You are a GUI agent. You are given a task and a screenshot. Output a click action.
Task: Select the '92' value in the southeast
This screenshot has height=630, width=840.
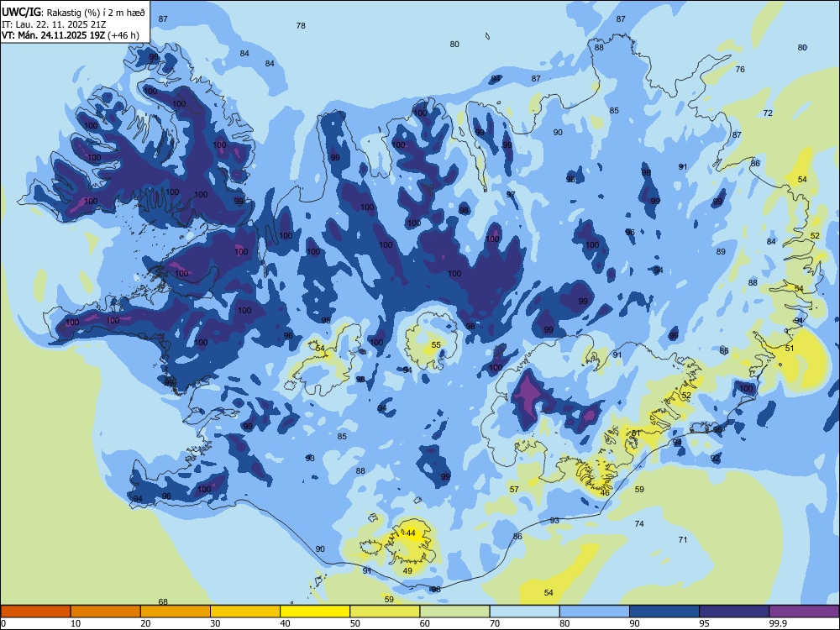pyautogui.click(x=715, y=458)
